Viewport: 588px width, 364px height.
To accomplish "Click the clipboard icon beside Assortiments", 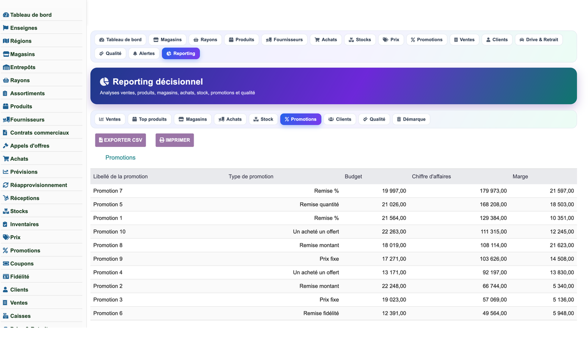I will tap(5, 94).
